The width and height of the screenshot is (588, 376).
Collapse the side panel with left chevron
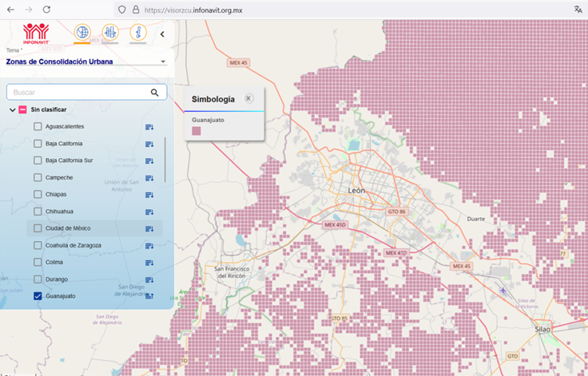[162, 34]
